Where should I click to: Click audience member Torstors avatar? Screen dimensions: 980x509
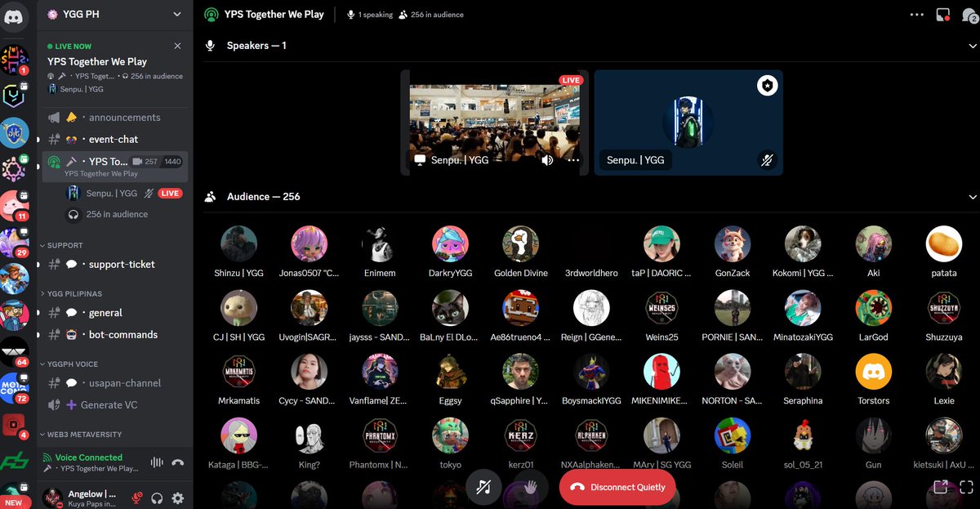click(874, 373)
